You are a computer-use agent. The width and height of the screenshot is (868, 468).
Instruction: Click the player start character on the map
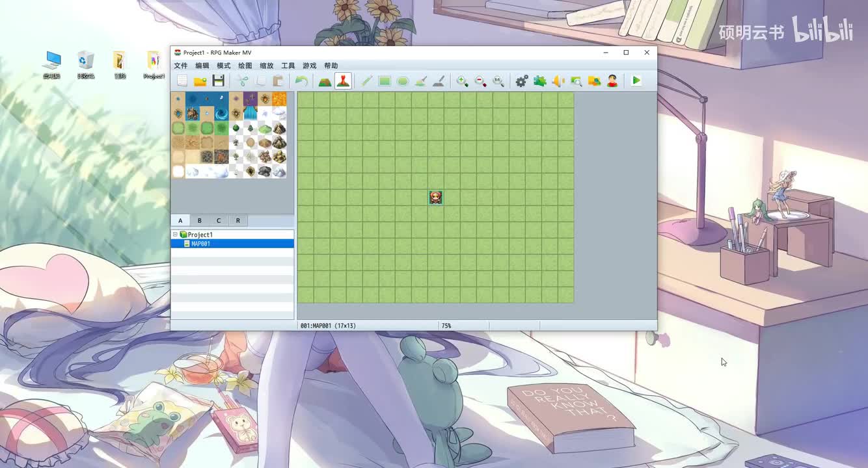pos(436,198)
